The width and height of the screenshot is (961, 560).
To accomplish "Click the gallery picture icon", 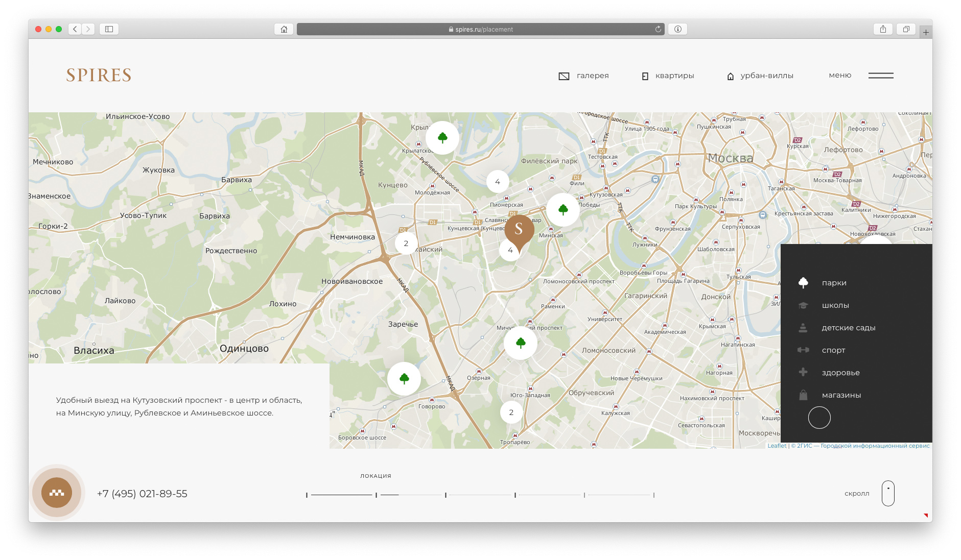I will 564,76.
